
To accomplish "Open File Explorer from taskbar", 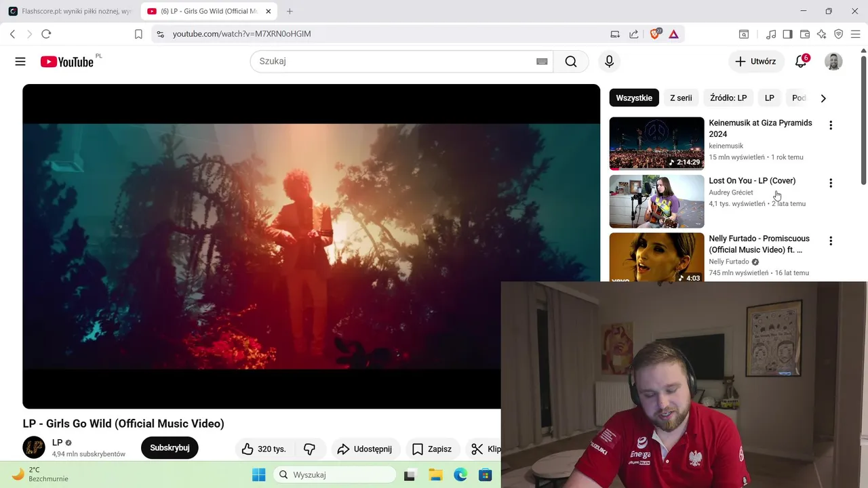I will (435, 475).
